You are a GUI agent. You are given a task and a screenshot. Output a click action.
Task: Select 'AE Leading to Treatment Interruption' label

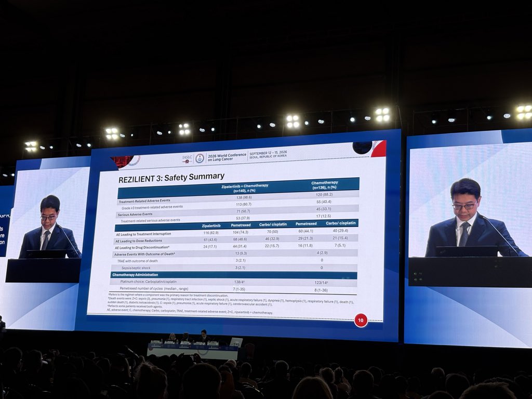tap(143, 234)
